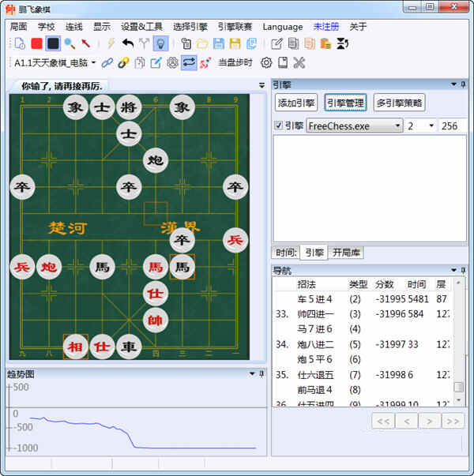Toggle the light bulb hint icon
The width and height of the screenshot is (474, 476).
click(x=160, y=43)
